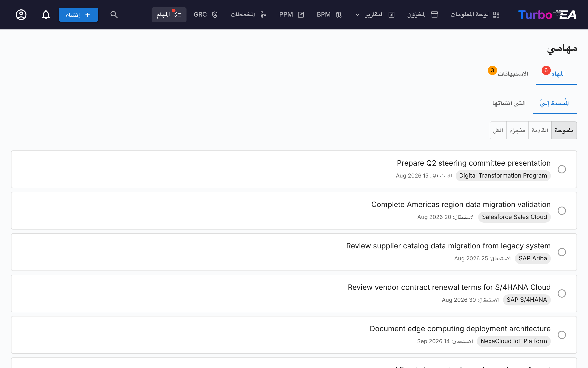This screenshot has height=368, width=588.
Task: Click the orange 3 surveys badge
Action: point(492,70)
